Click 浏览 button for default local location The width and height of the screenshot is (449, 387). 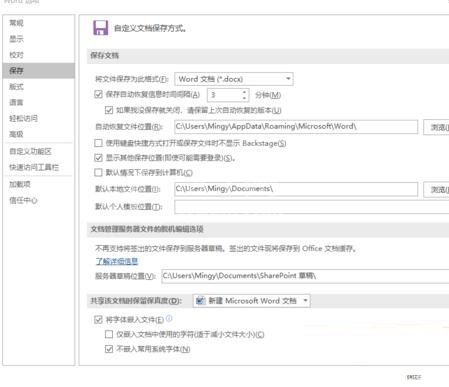click(x=436, y=190)
